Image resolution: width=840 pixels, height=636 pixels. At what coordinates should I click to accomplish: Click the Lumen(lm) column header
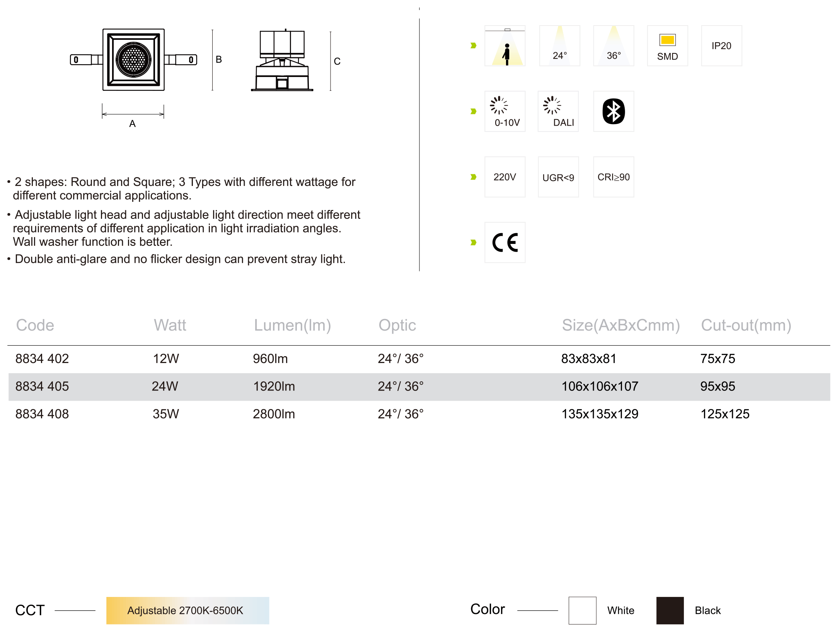coord(293,326)
